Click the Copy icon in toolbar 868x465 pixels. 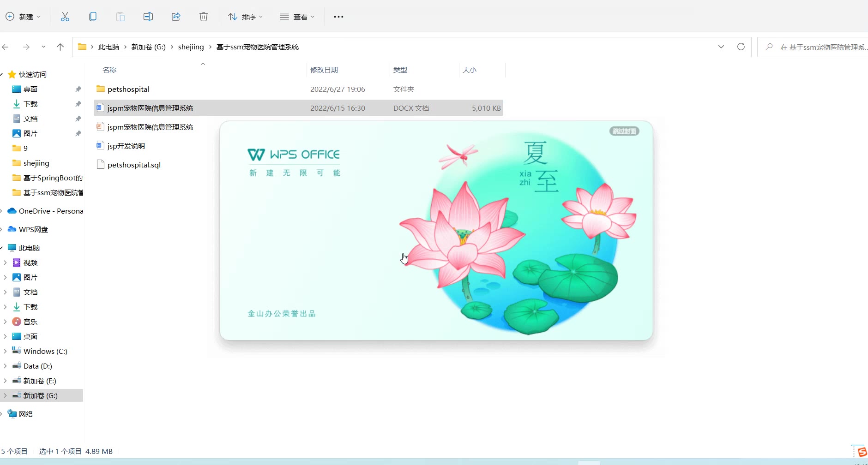[93, 17]
